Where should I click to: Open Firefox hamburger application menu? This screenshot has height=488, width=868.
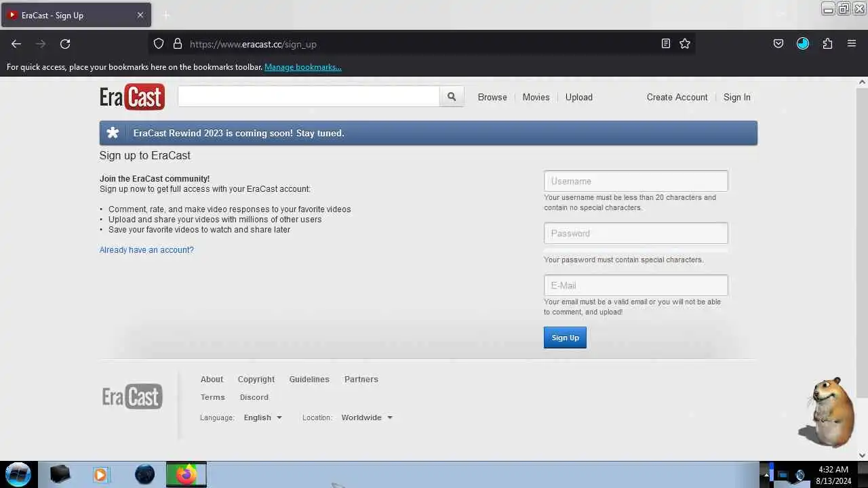(852, 44)
